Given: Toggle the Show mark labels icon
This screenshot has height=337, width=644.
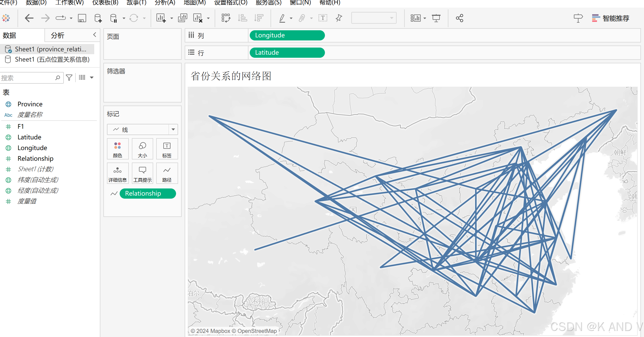Looking at the screenshot, I should [x=323, y=18].
